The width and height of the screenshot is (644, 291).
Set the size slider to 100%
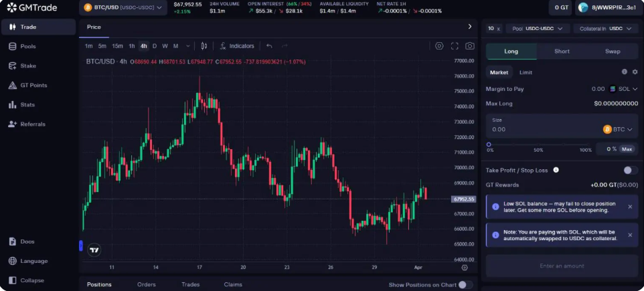coord(586,150)
